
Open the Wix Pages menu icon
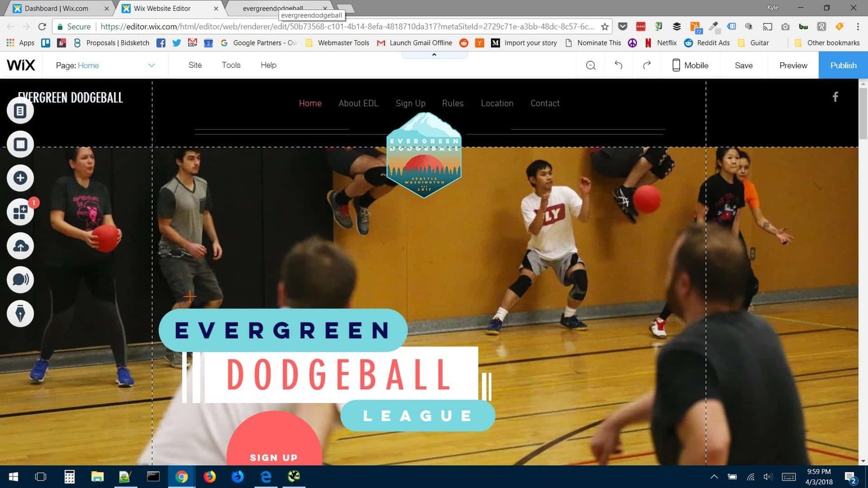pyautogui.click(x=20, y=111)
